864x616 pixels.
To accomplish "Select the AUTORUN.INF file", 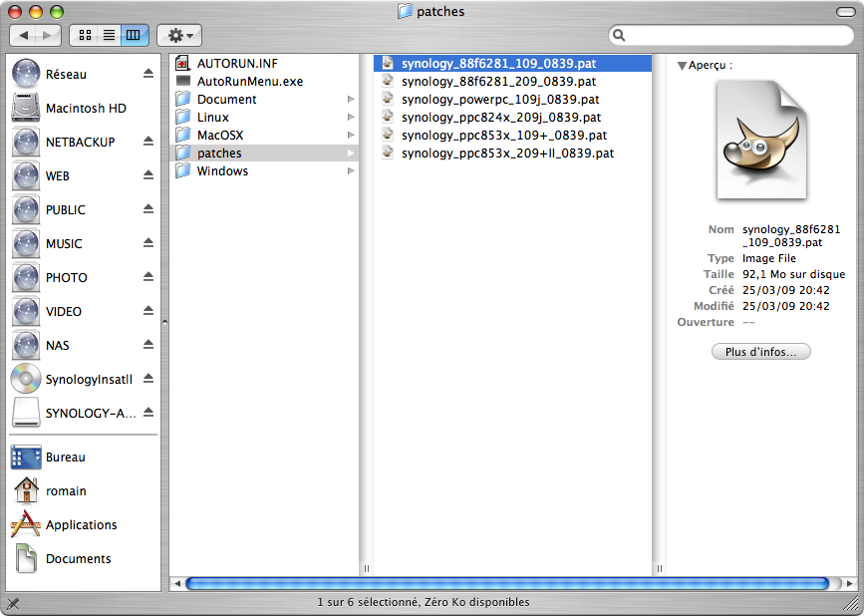I will tap(264, 64).
